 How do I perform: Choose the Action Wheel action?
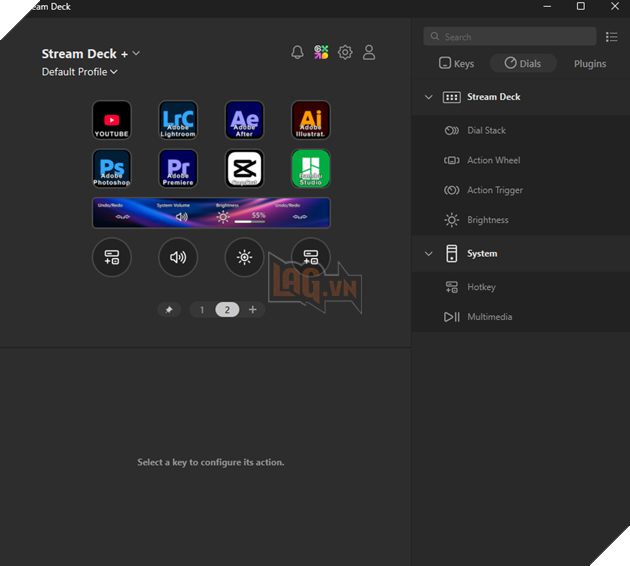coord(521,160)
